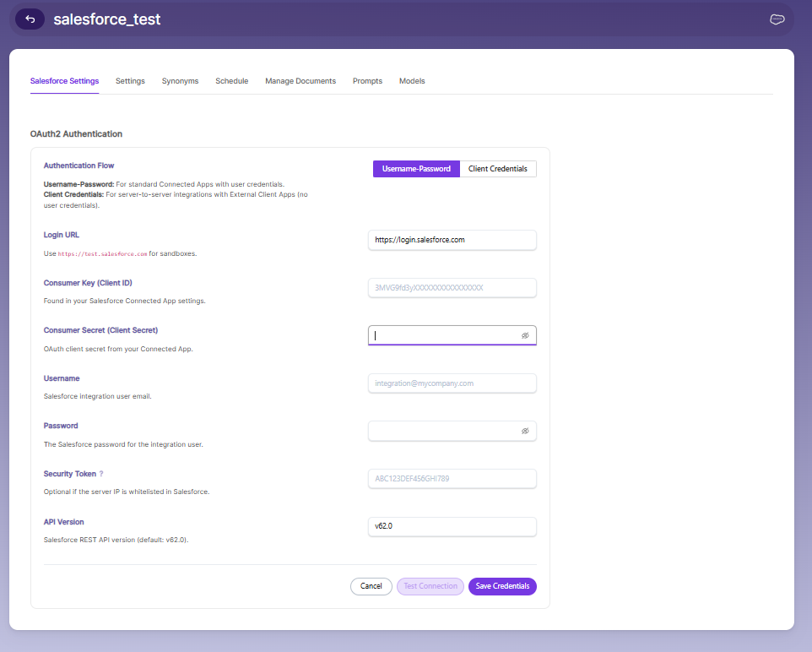Click the back arrow button
This screenshot has width=812, height=652.
click(30, 19)
